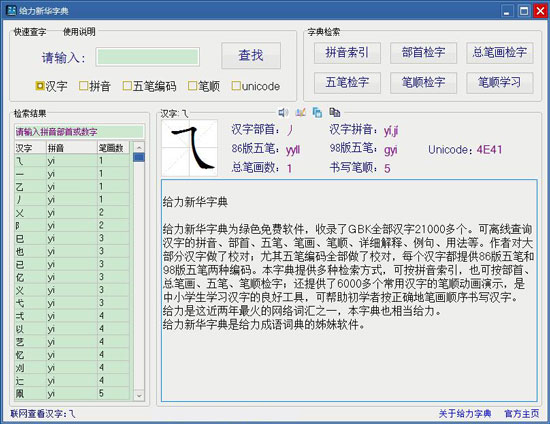Open the 笔顺学习 feature
Screen dimensions: 550x424
point(499,83)
